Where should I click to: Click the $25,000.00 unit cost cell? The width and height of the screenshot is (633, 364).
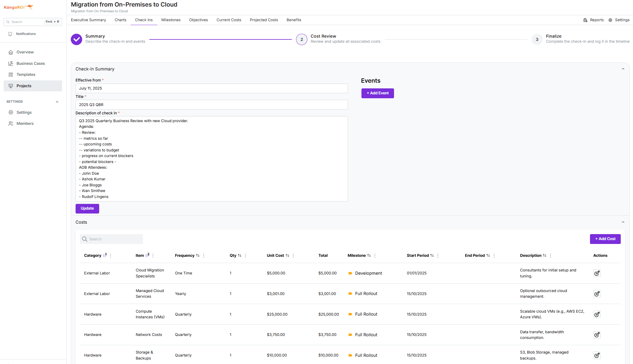point(277,314)
